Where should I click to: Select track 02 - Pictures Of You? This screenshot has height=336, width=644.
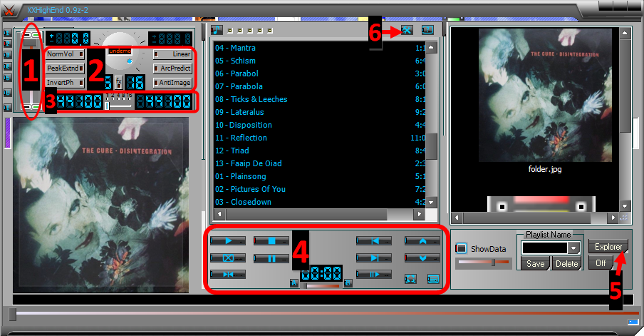(x=319, y=189)
